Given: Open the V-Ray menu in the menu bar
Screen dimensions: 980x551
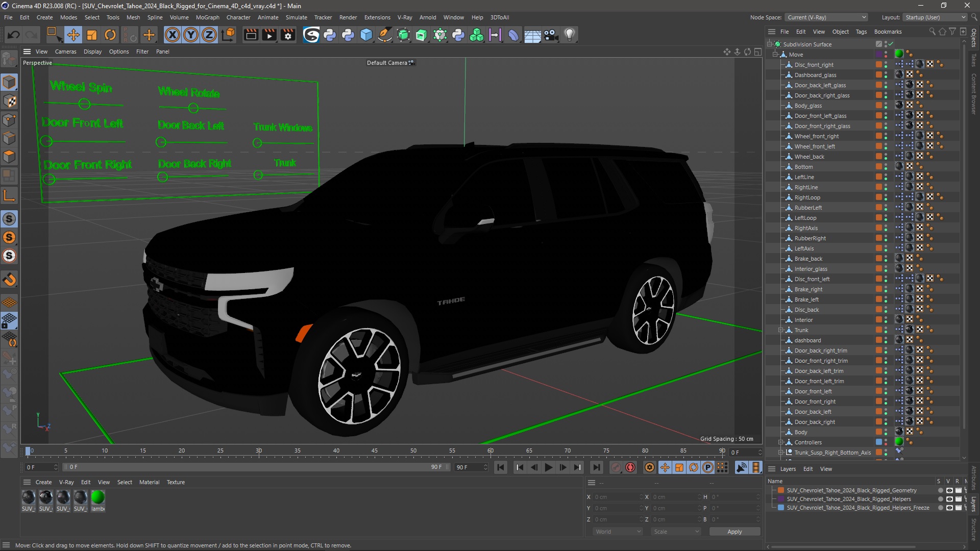Looking at the screenshot, I should [x=405, y=17].
